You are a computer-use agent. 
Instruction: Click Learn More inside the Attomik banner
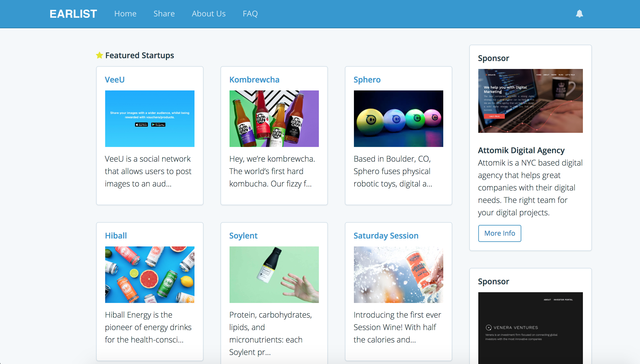(x=494, y=116)
